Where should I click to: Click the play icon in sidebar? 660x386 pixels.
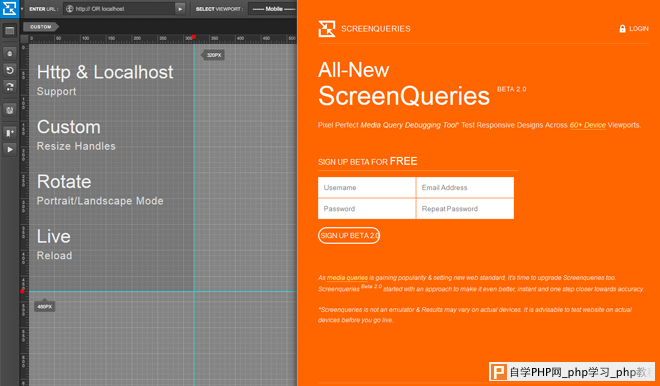click(x=10, y=149)
